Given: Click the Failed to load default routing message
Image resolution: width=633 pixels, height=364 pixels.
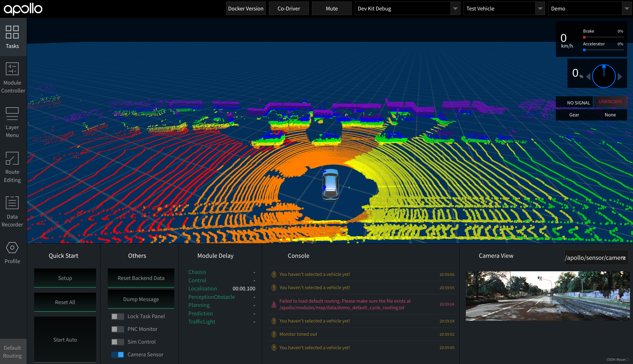Looking at the screenshot, I should click(345, 304).
